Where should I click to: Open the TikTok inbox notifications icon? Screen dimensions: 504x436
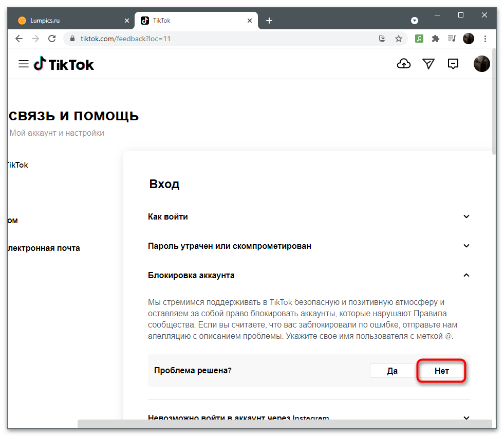(x=453, y=64)
